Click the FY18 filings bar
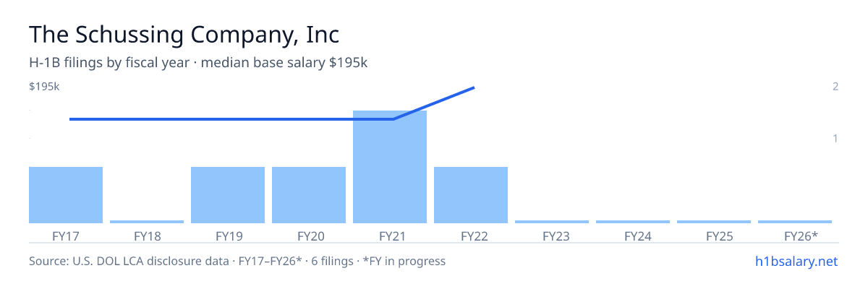 (x=147, y=222)
